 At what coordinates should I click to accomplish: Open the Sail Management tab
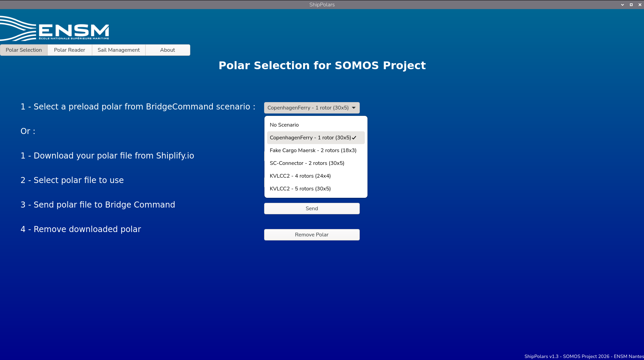(x=118, y=50)
